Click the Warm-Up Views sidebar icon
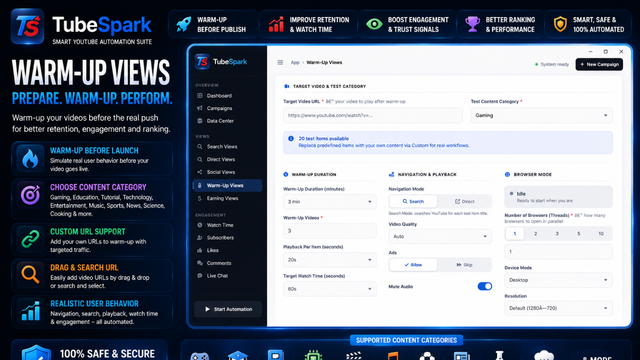Screen dimensions: 640x360 [x=200, y=185]
